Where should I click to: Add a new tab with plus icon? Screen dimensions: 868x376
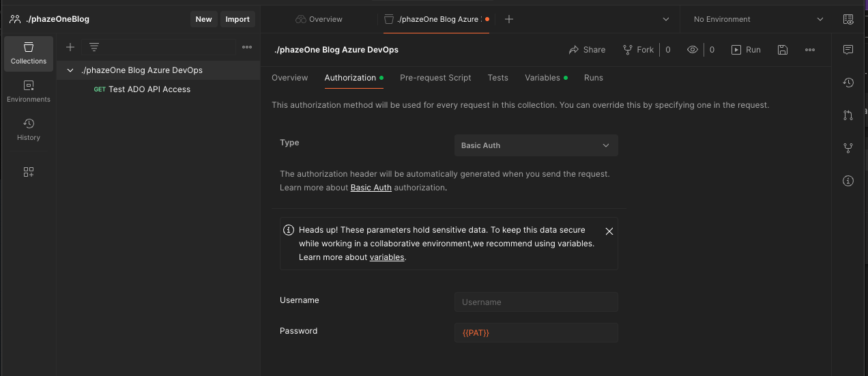pyautogui.click(x=508, y=19)
